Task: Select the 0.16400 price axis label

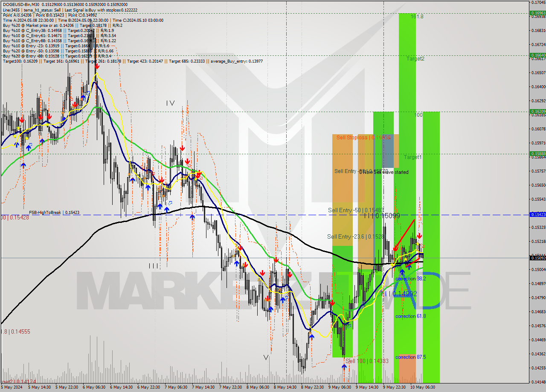Action: (x=537, y=86)
